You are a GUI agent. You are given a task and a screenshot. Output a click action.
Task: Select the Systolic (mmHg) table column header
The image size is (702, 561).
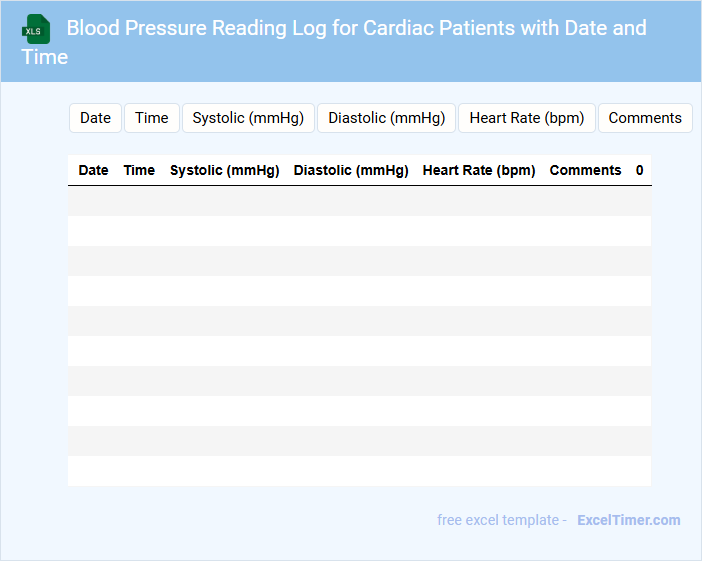(224, 170)
